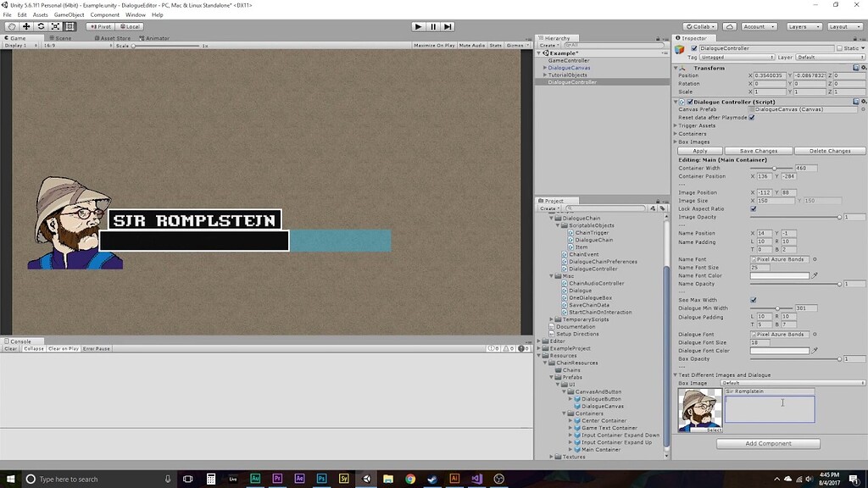Toggle Local handle rotation mode
Viewport: 868px width, 488px height.
click(132, 26)
